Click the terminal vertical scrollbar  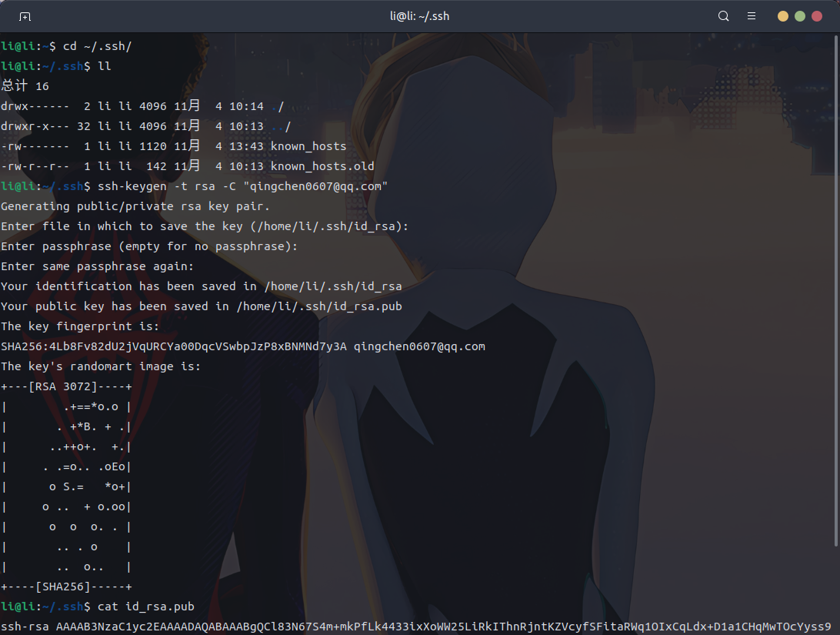(x=836, y=291)
